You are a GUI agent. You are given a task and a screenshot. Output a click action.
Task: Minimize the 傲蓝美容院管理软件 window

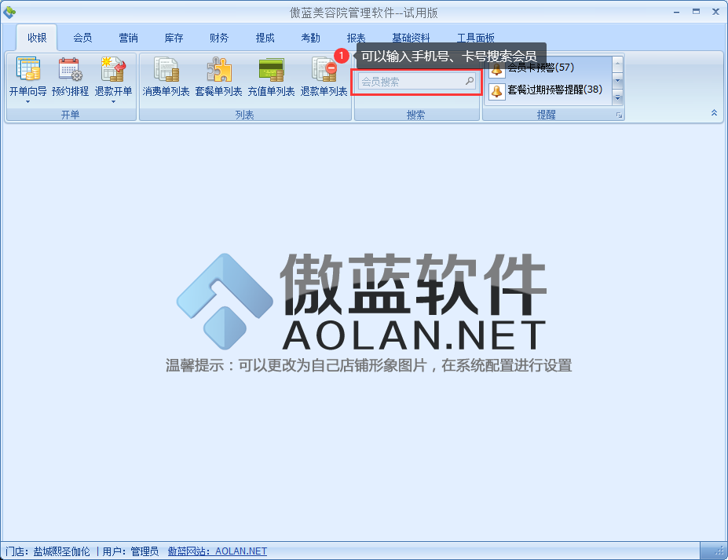[676, 13]
